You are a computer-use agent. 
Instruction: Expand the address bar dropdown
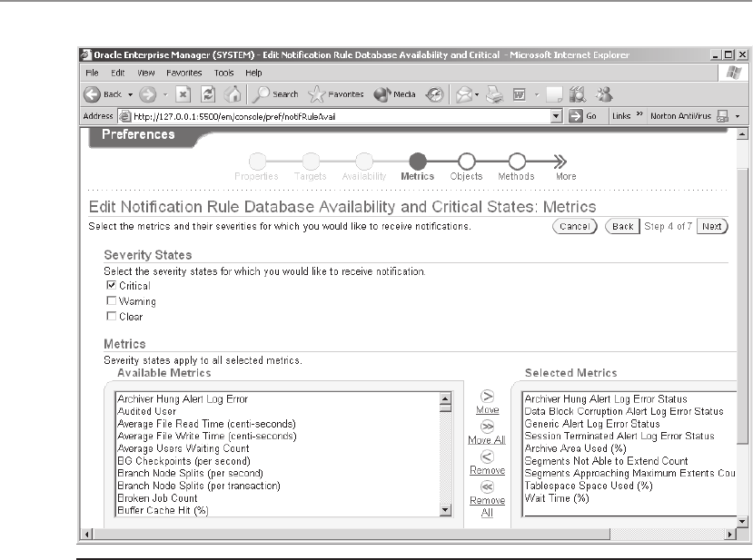coord(556,116)
